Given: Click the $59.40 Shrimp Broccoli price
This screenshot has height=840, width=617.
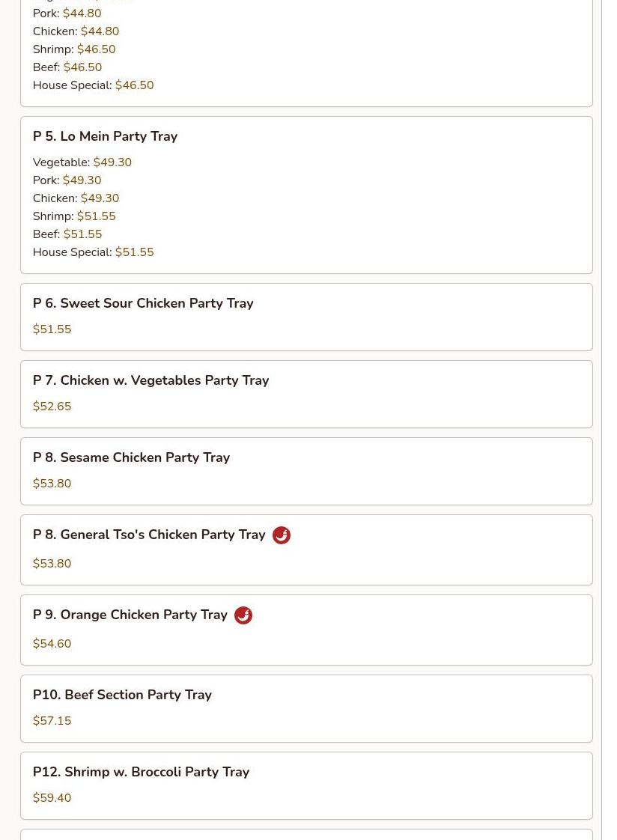Looking at the screenshot, I should coord(52,798).
